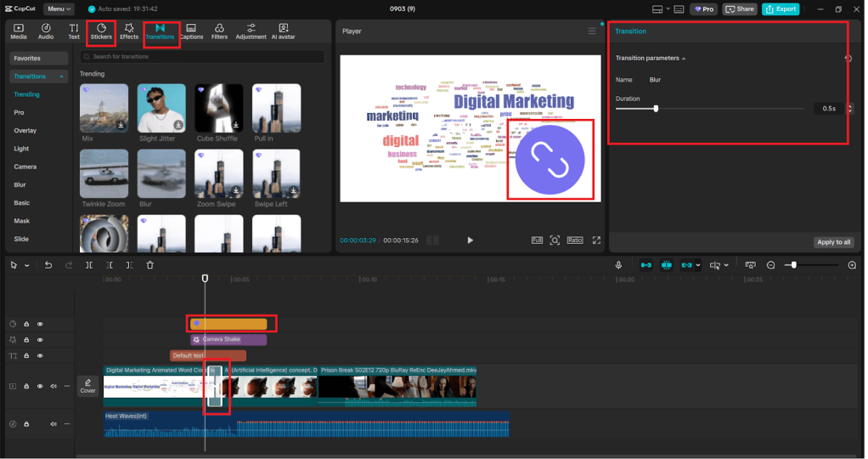868x459 pixels.
Task: Click the microphone record voiceover icon
Action: click(619, 265)
